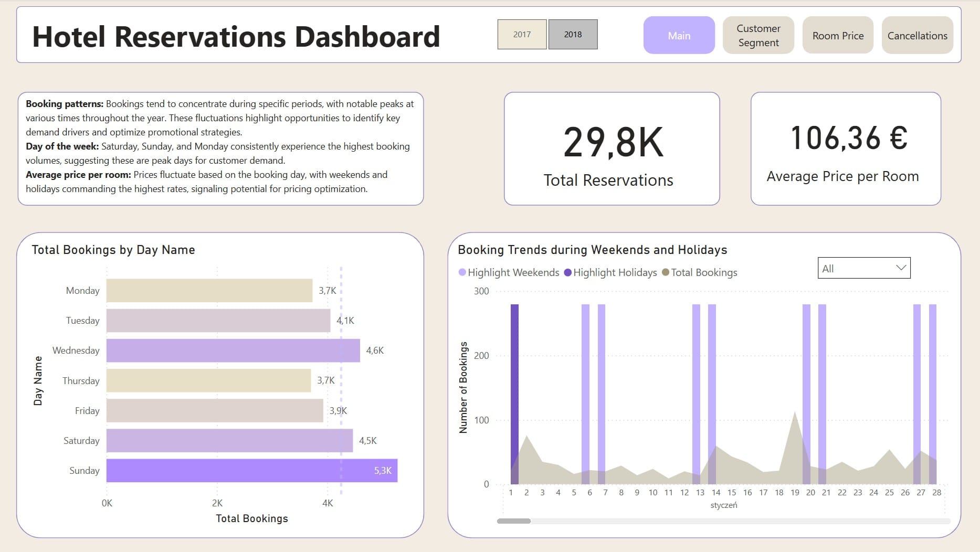This screenshot has width=980, height=552.
Task: Expand the 'All' dropdown in Booking Trends
Action: pos(863,268)
